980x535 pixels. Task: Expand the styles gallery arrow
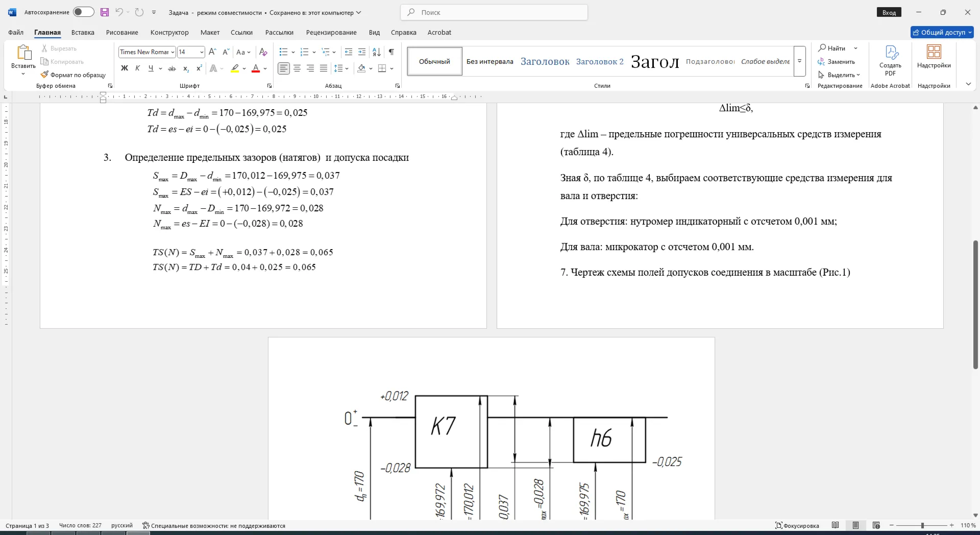pos(800,61)
